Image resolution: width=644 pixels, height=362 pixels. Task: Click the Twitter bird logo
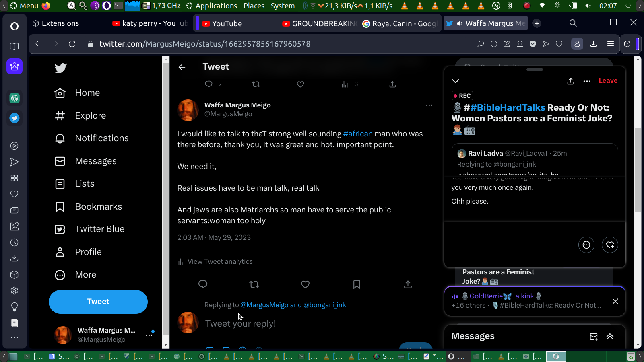coord(60,68)
